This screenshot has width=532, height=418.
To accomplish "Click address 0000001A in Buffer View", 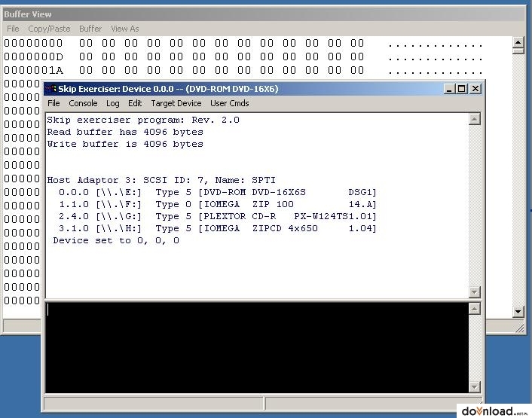I will pos(34,71).
